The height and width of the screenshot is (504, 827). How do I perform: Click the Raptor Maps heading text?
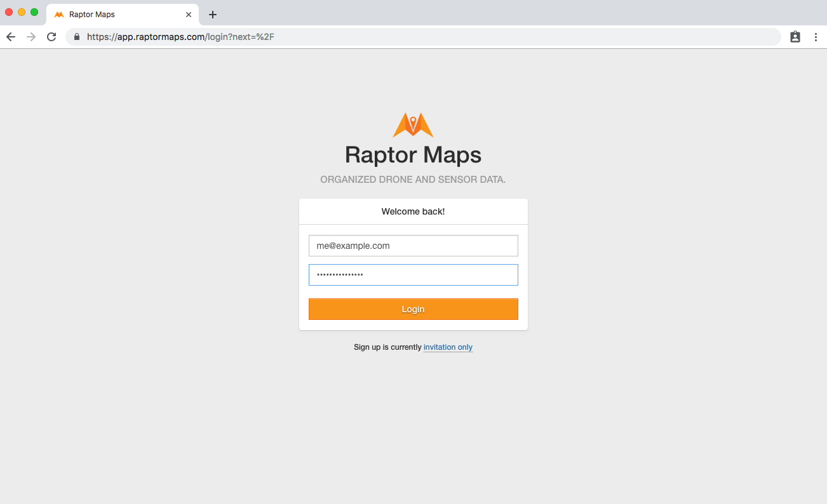(413, 155)
